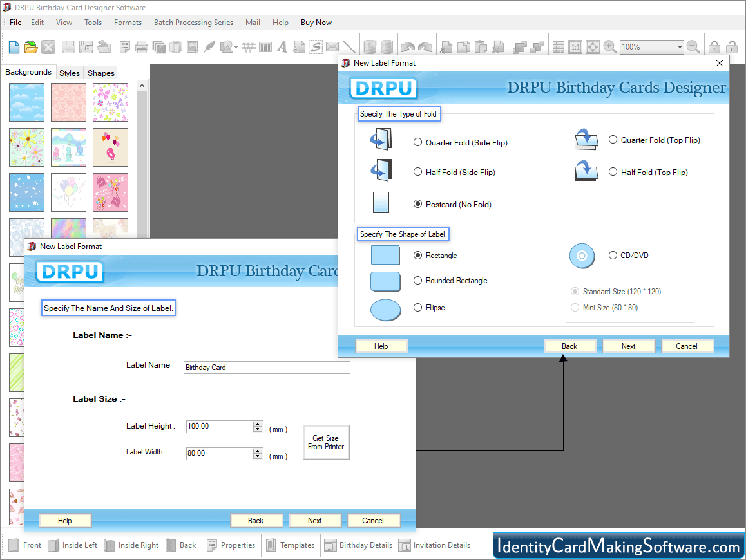Select Quarter Fold (Side Flip) radio option
Viewport: 746px width, 560px height.
417,142
